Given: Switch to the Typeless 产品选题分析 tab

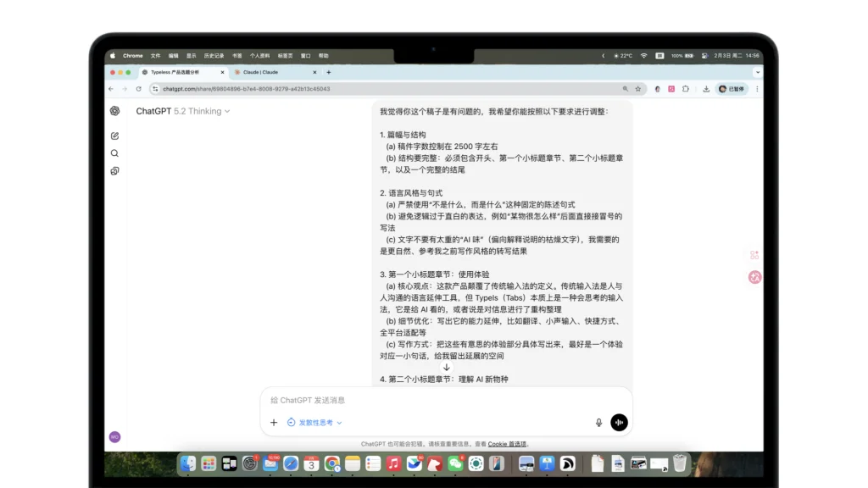Looking at the screenshot, I should (x=175, y=72).
